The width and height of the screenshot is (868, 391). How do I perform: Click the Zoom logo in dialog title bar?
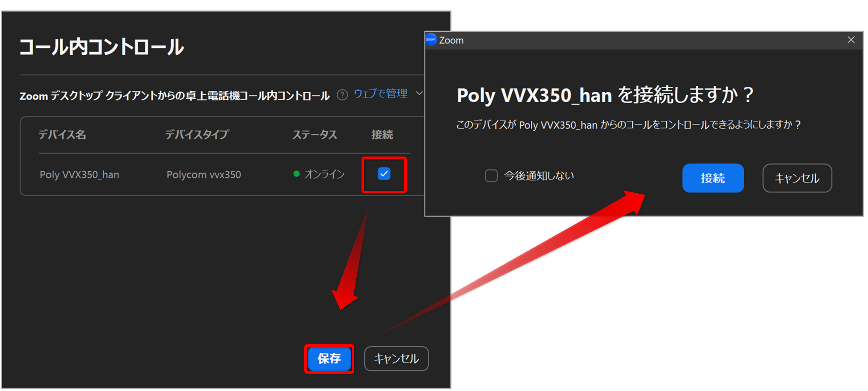431,39
